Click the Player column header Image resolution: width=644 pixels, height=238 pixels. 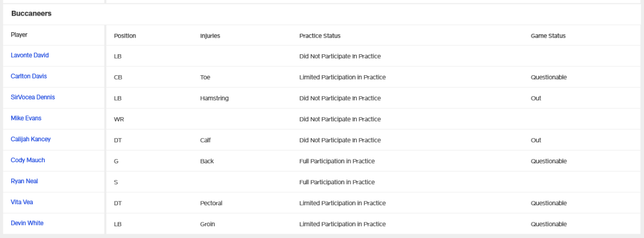coord(19,35)
